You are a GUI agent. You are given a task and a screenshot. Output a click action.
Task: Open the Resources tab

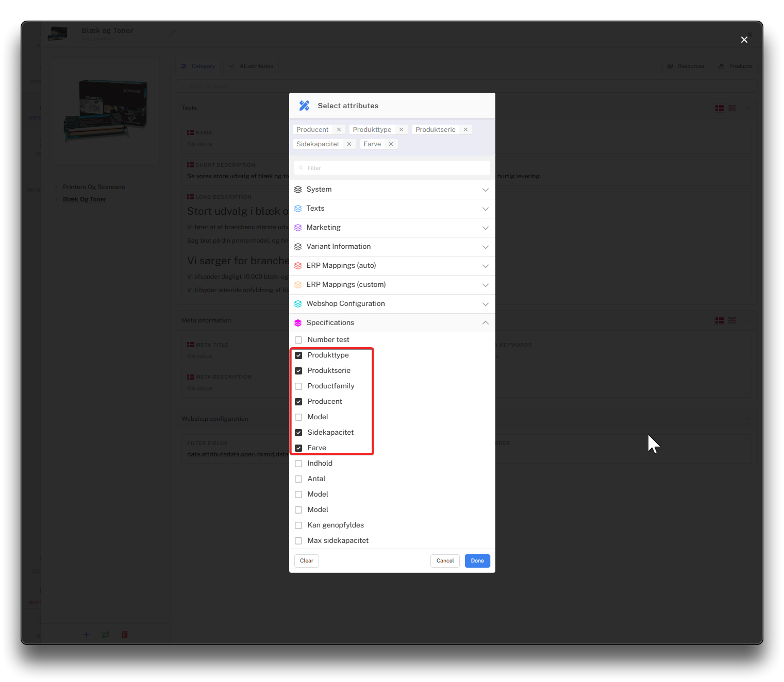(x=686, y=66)
